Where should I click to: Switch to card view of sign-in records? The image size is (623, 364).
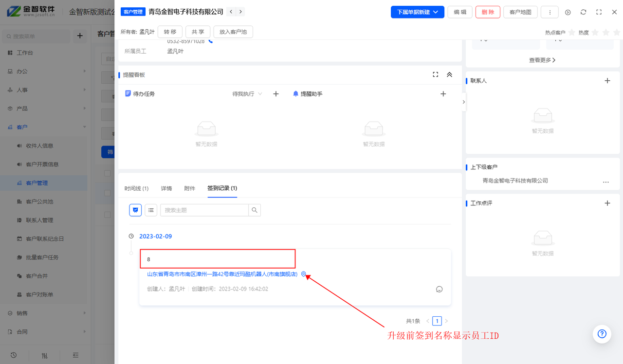[135, 210]
